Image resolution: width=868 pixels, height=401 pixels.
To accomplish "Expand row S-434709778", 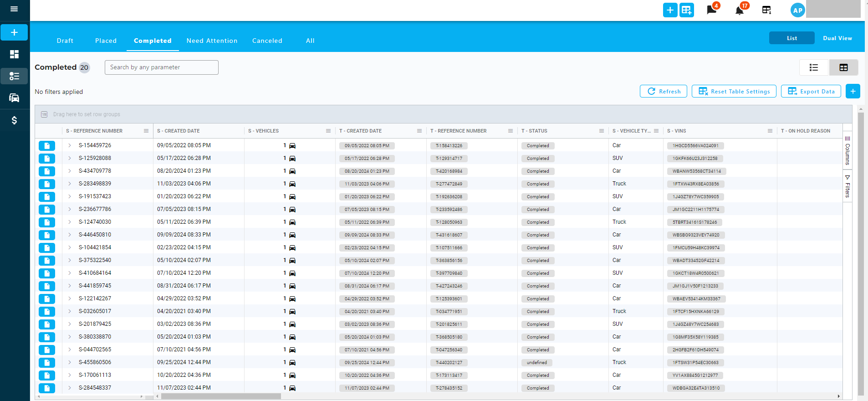I will pyautogui.click(x=70, y=171).
